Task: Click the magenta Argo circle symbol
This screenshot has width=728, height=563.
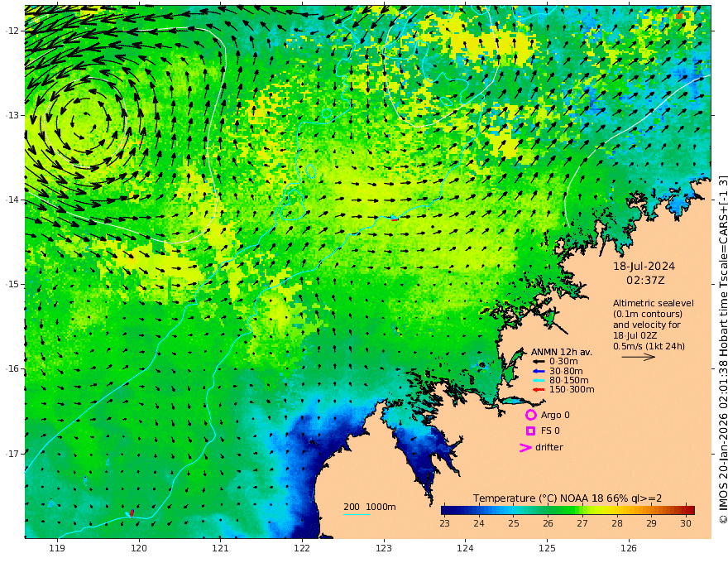Action: pos(530,415)
